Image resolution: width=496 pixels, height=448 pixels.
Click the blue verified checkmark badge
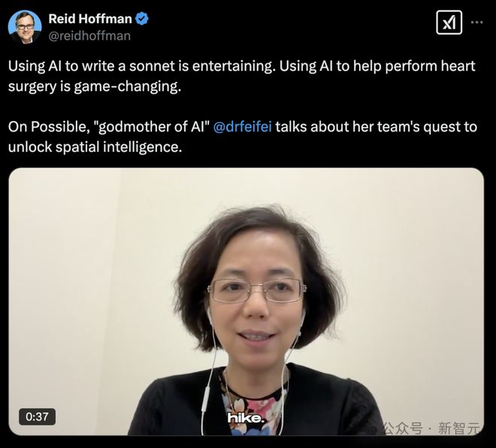coord(142,19)
